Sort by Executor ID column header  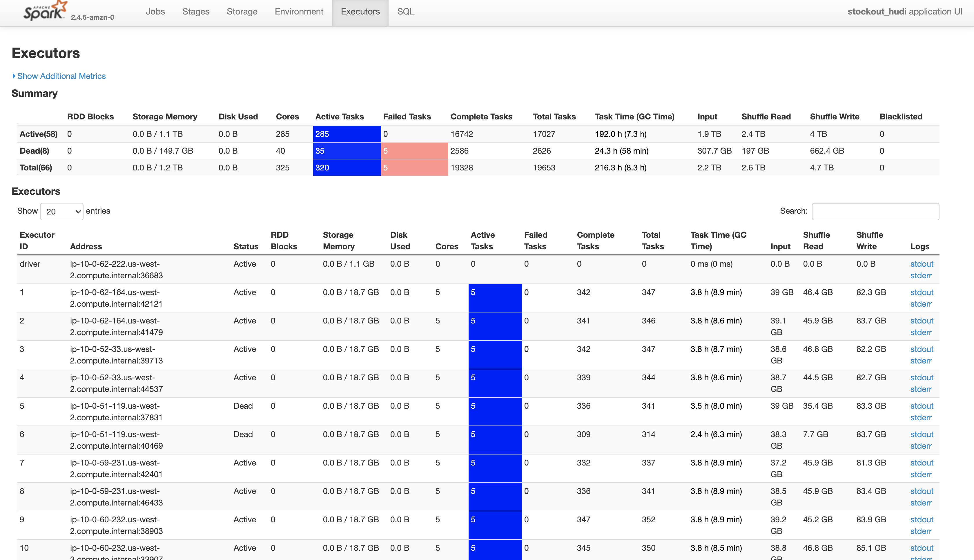click(37, 240)
